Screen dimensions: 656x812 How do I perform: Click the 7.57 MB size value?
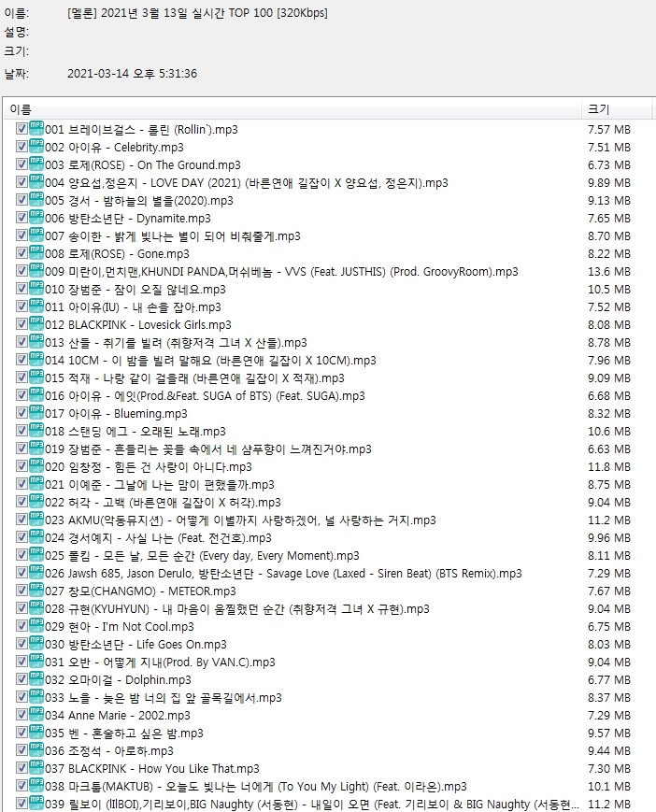(609, 130)
